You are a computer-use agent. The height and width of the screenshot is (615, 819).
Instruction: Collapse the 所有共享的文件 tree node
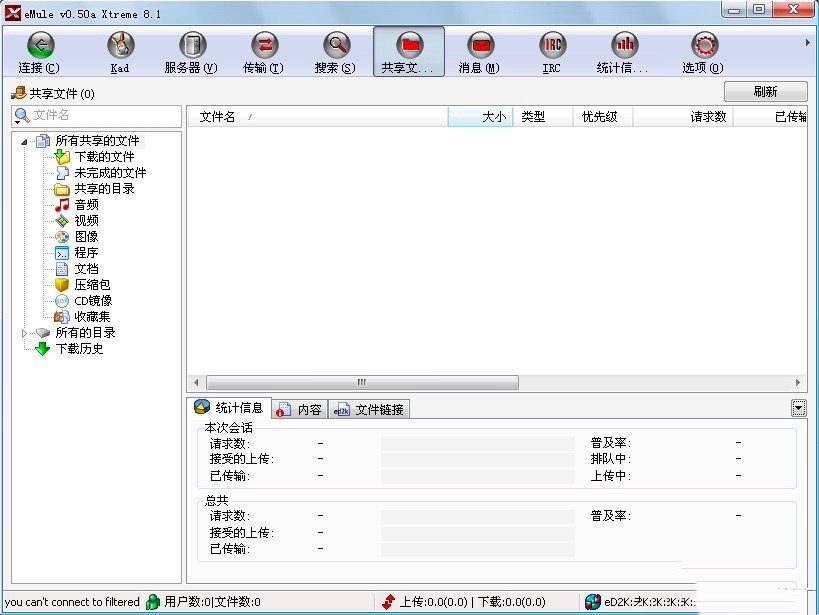24,142
